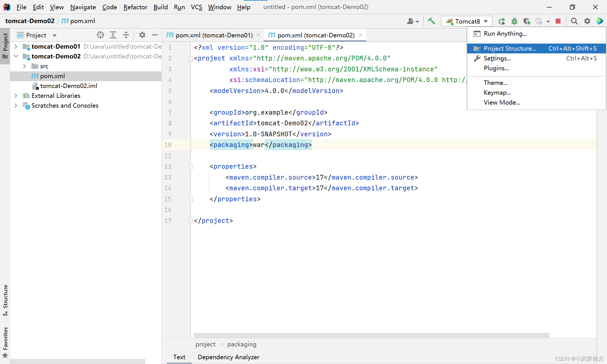
Task: Click the Collapse All icon in Project panel
Action: click(x=126, y=35)
